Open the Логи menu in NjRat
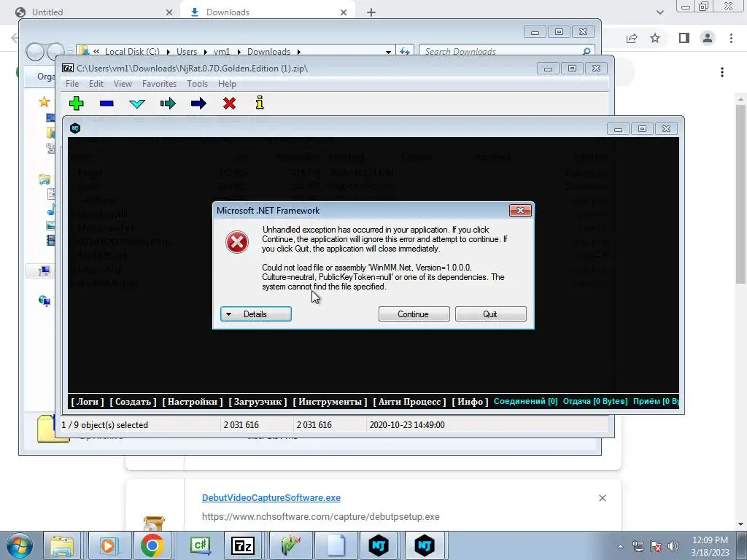Screen dimensions: 747x560 coord(88,402)
